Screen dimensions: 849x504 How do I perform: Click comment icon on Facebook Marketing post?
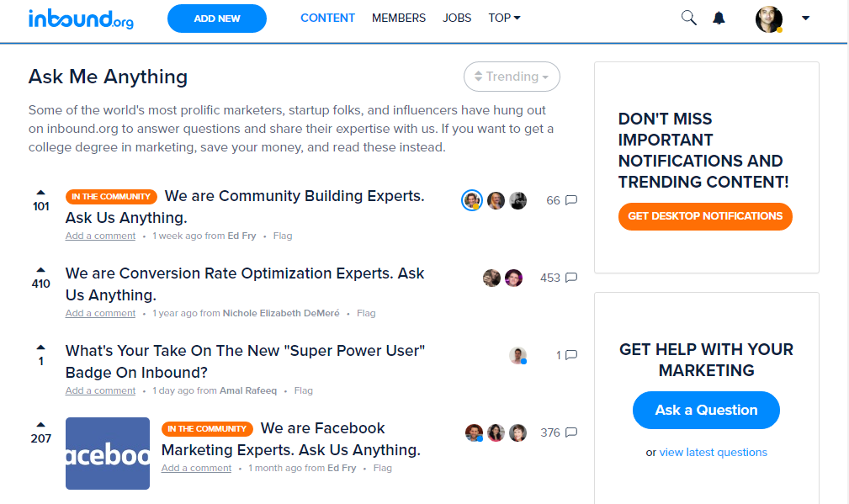[x=570, y=432]
